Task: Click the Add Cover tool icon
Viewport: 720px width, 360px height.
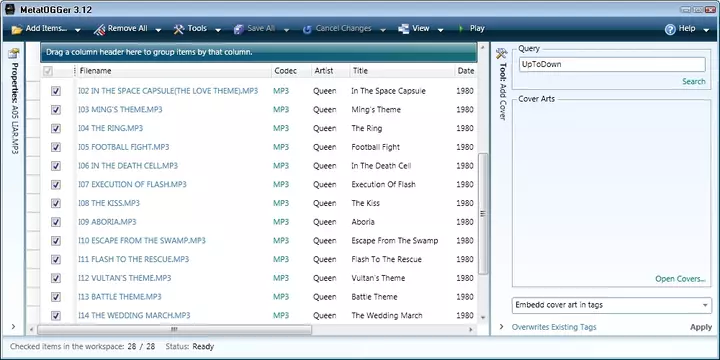Action: coord(501,54)
